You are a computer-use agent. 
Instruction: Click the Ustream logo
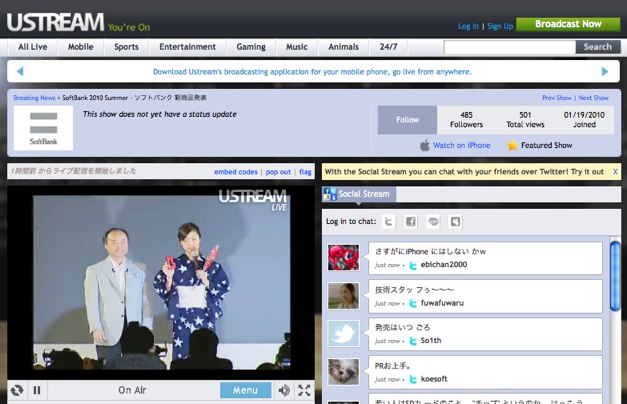tap(56, 22)
